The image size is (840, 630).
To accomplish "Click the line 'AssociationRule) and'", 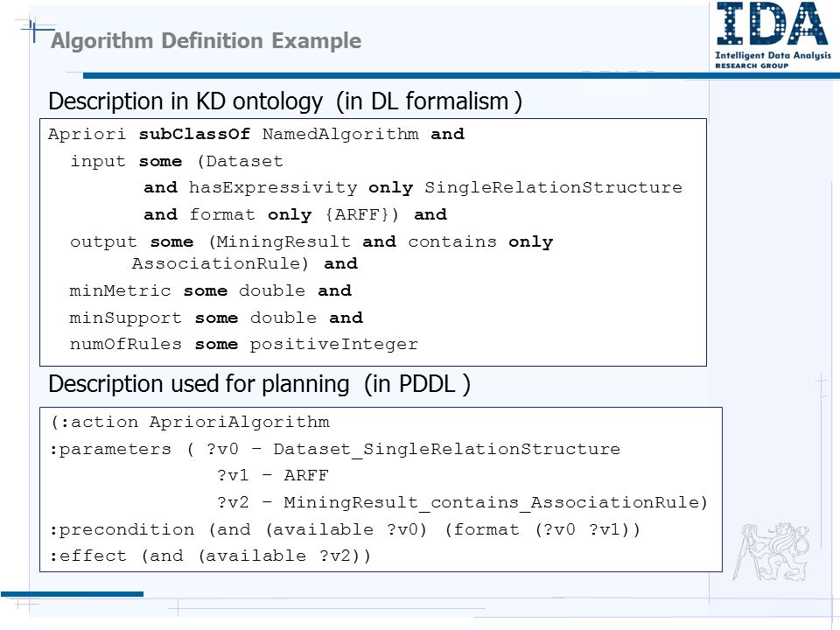I will [x=245, y=263].
